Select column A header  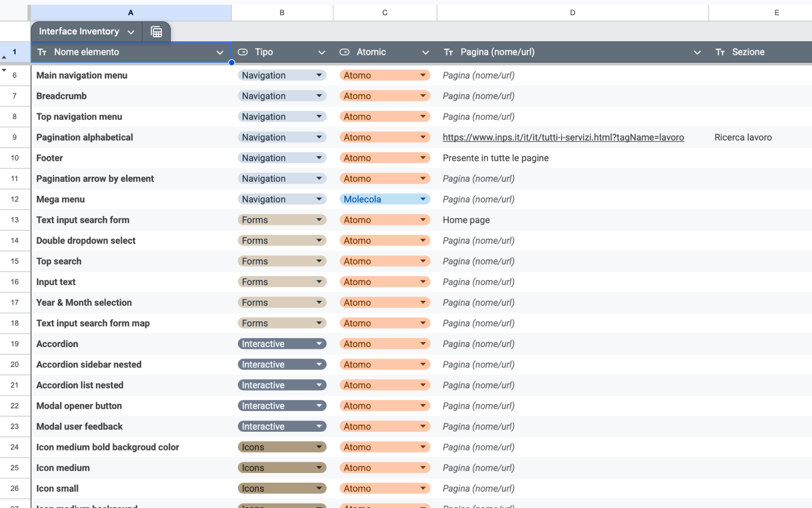(x=131, y=12)
